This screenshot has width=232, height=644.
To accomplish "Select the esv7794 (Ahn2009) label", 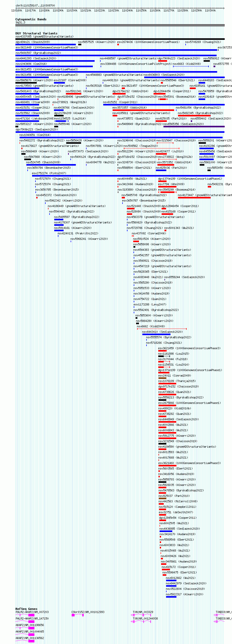I will 171,184.
